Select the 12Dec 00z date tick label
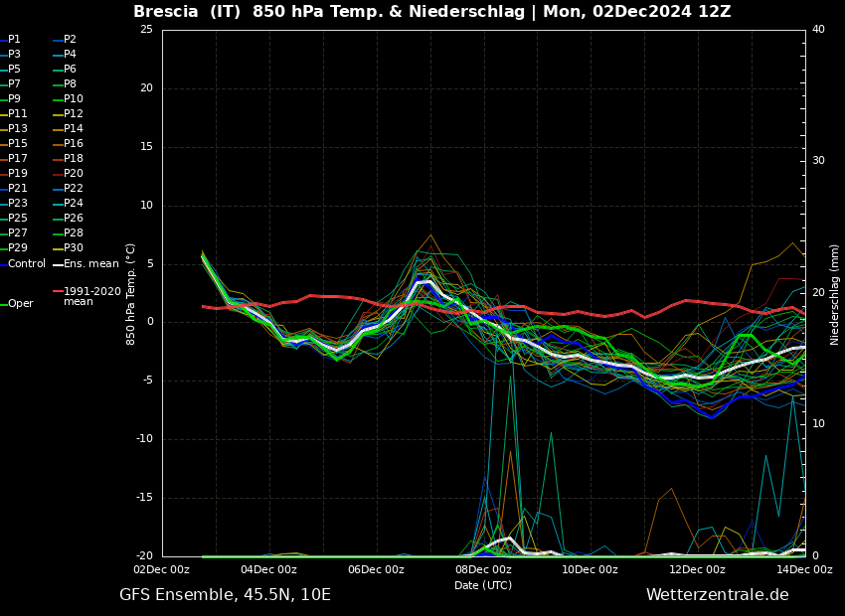This screenshot has width=845, height=616. [x=697, y=569]
